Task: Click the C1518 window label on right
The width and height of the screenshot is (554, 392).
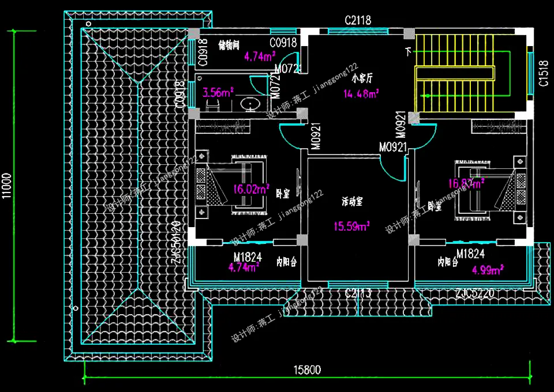Action: pos(544,73)
